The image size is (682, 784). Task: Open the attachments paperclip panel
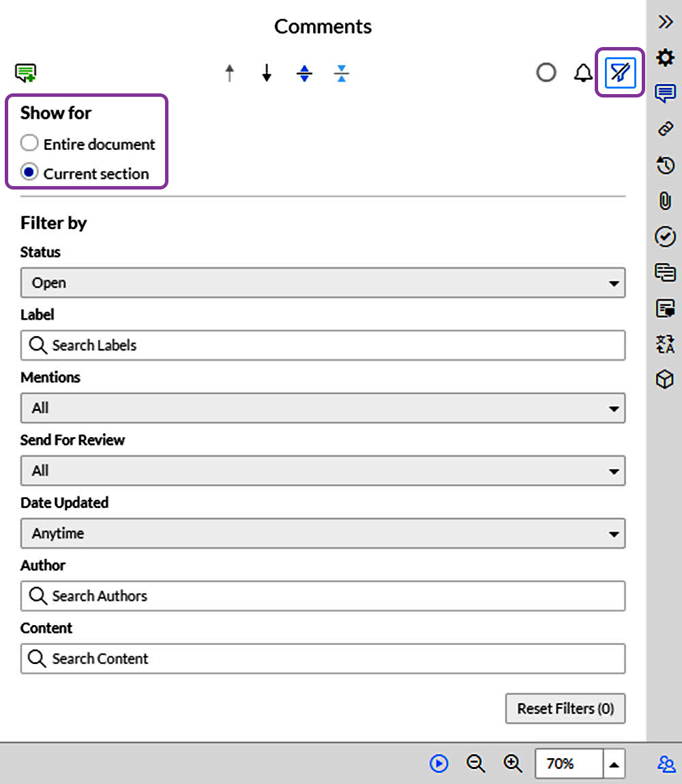click(x=665, y=201)
